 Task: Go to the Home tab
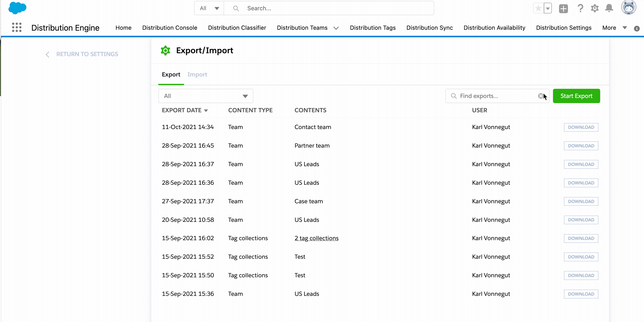(x=123, y=28)
